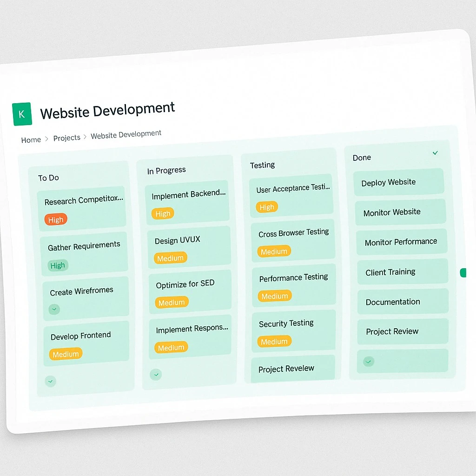
Task: Go to the Home breadcrumb
Action: (x=31, y=139)
